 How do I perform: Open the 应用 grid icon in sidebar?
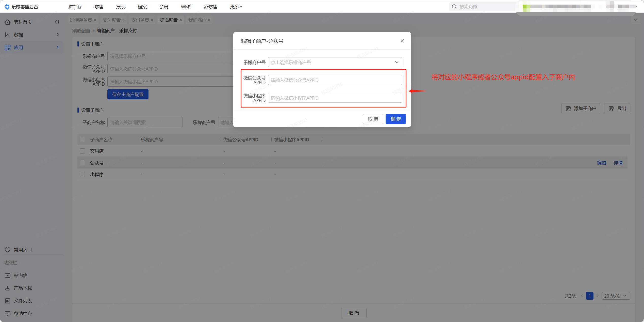(8, 48)
